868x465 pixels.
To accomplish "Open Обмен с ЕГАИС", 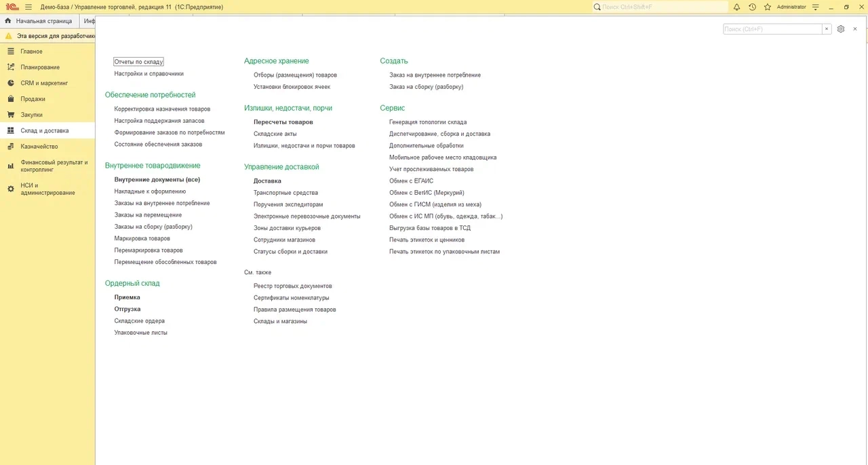I will point(411,181).
